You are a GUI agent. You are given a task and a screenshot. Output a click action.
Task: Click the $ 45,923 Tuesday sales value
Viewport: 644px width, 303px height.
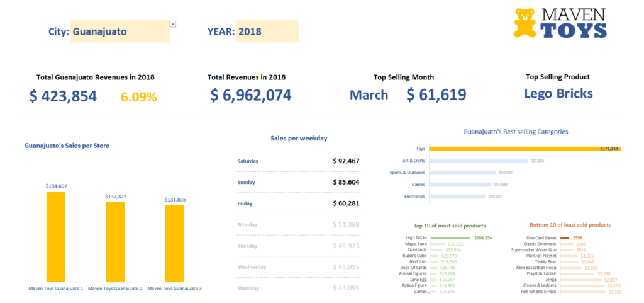click(x=347, y=246)
